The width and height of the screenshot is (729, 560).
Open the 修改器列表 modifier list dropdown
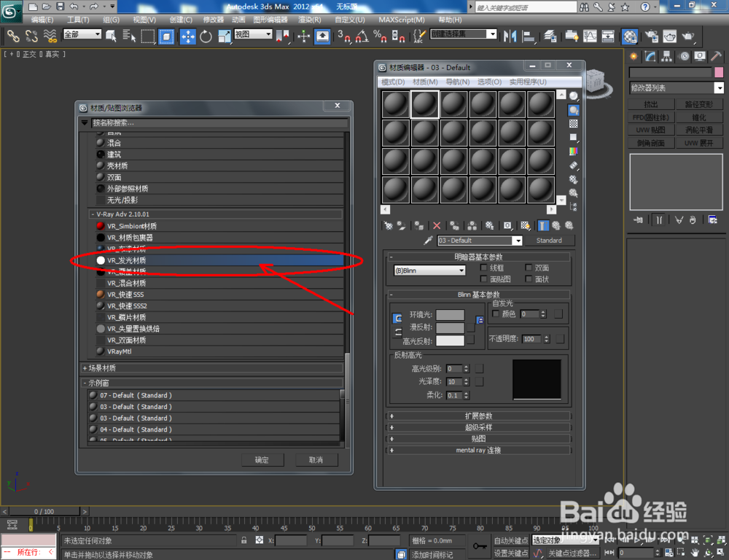pos(677,88)
